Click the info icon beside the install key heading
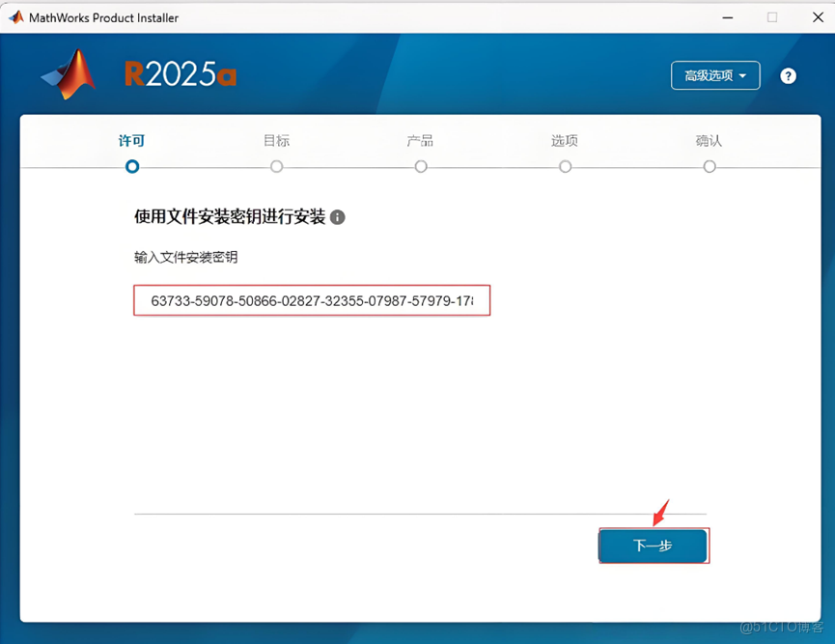The image size is (835, 644). coord(337,217)
